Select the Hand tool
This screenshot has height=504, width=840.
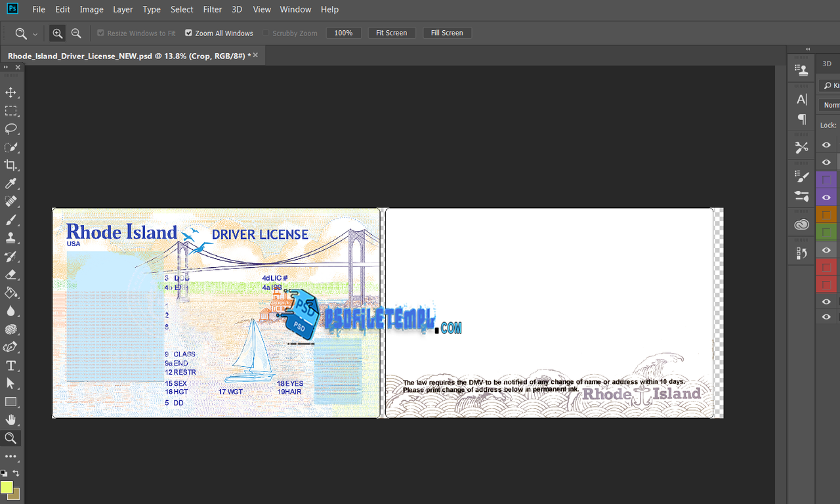[10, 420]
